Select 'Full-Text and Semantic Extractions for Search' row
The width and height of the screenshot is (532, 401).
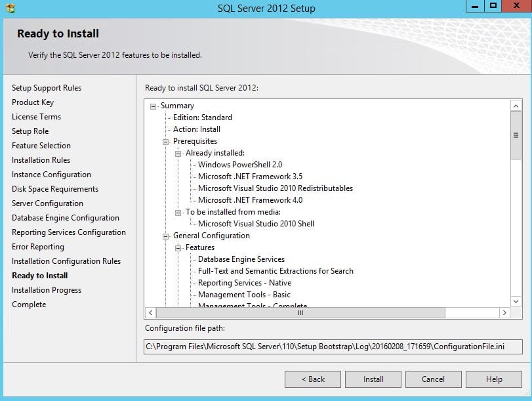(276, 271)
